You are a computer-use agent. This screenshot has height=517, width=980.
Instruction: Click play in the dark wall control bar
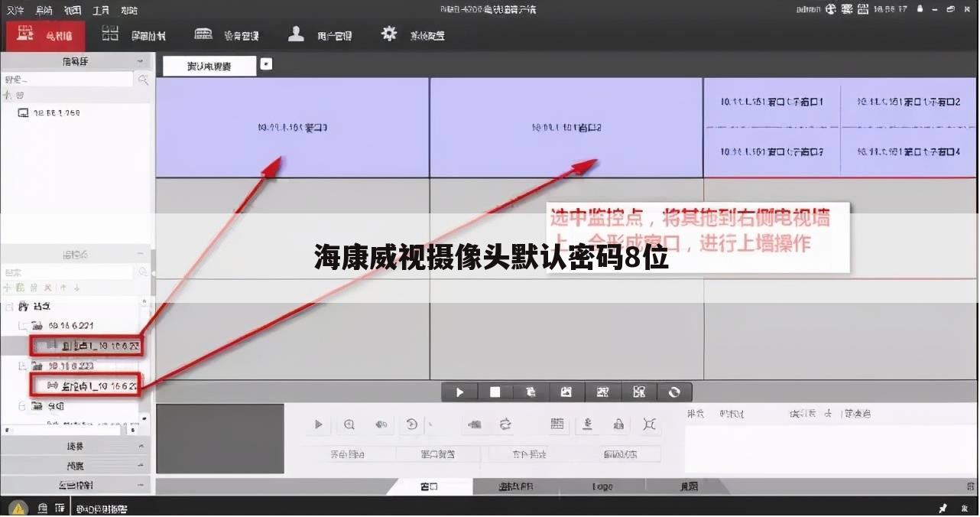(460, 392)
